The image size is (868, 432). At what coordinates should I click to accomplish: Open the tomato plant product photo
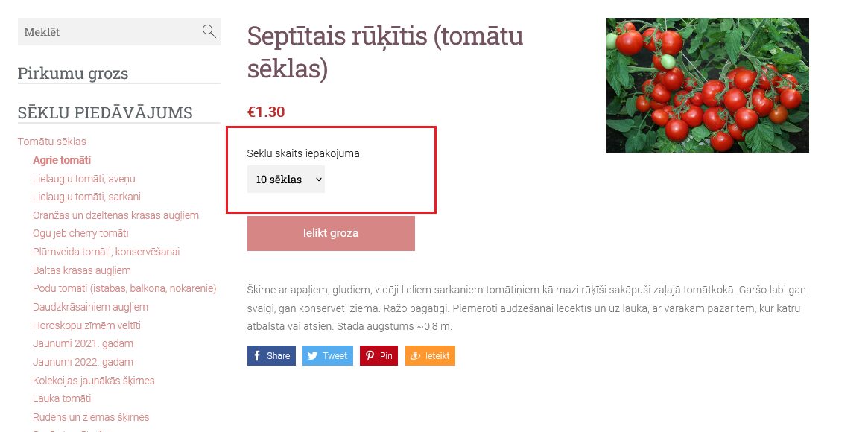click(708, 85)
